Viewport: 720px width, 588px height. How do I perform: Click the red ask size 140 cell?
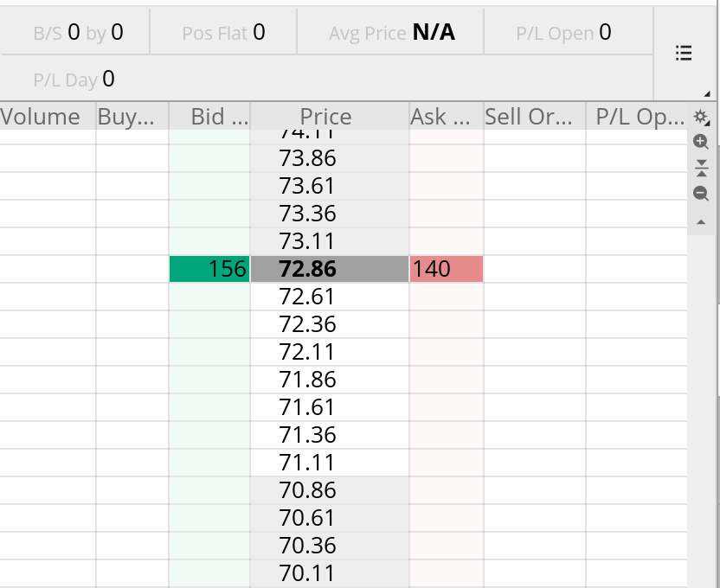tap(446, 269)
